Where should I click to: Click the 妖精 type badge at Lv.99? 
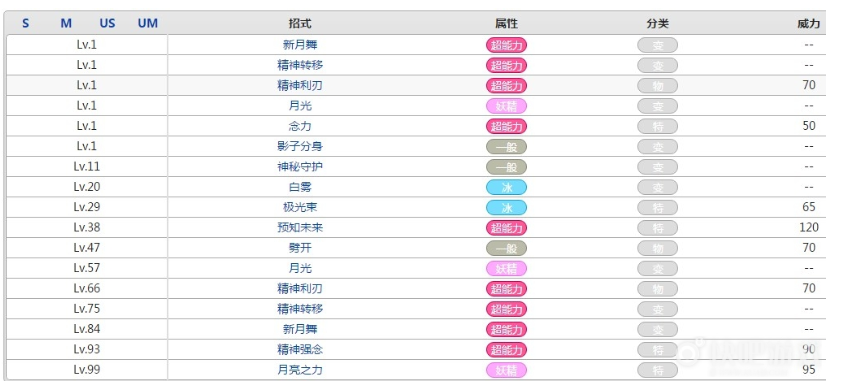(506, 370)
